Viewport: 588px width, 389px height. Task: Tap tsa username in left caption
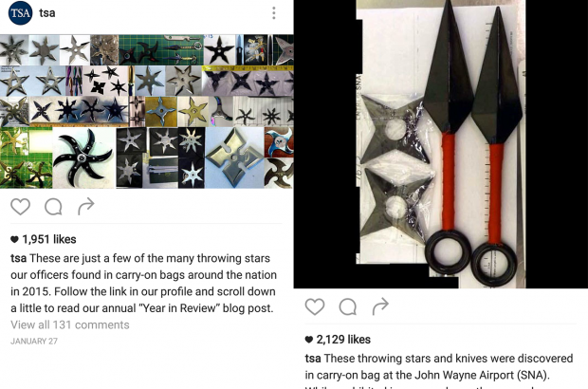pyautogui.click(x=18, y=258)
